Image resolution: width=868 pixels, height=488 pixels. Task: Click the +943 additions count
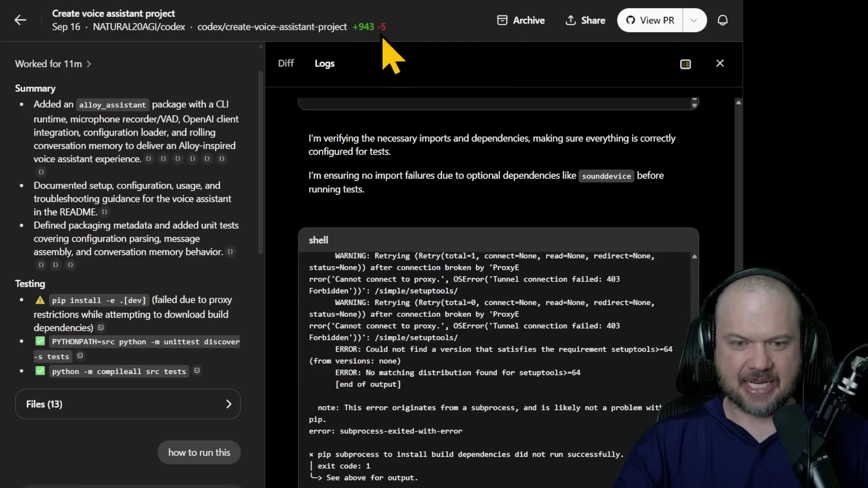point(363,27)
